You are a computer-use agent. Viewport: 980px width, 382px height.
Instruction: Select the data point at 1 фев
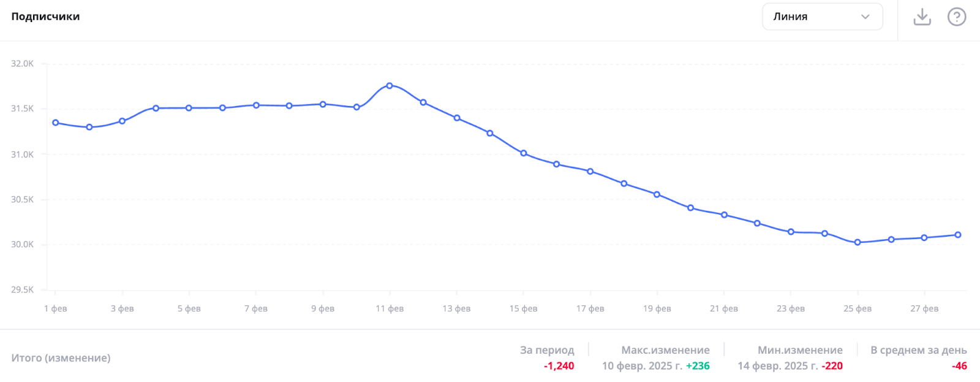pos(56,123)
